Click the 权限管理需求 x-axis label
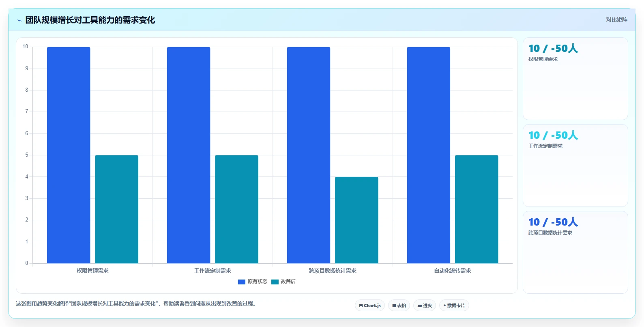Viewport: 644px width, 327px height. coord(92,271)
